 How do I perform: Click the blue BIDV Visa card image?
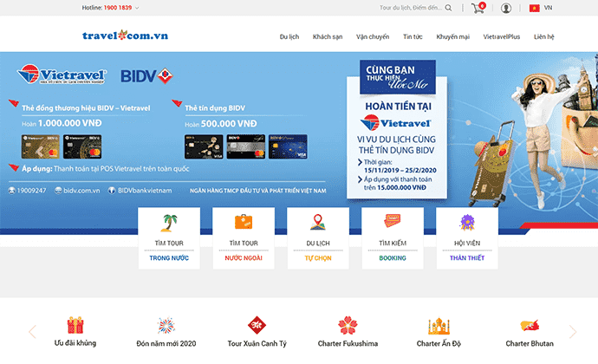coord(288,146)
